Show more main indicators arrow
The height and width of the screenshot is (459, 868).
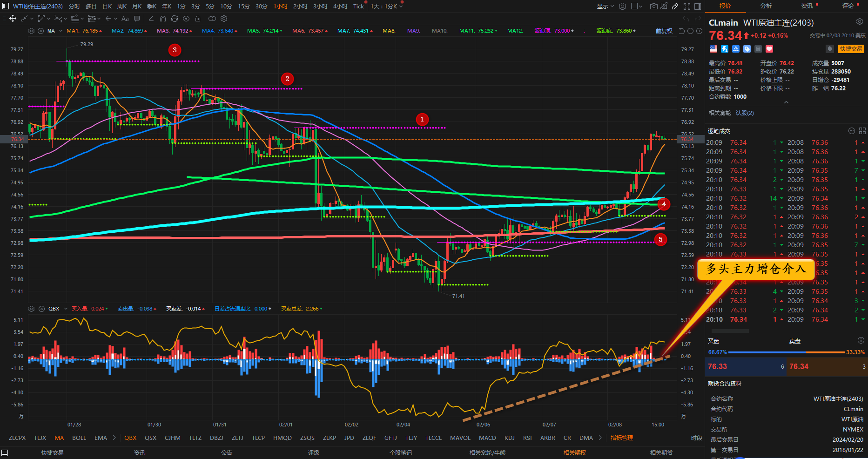[114, 438]
